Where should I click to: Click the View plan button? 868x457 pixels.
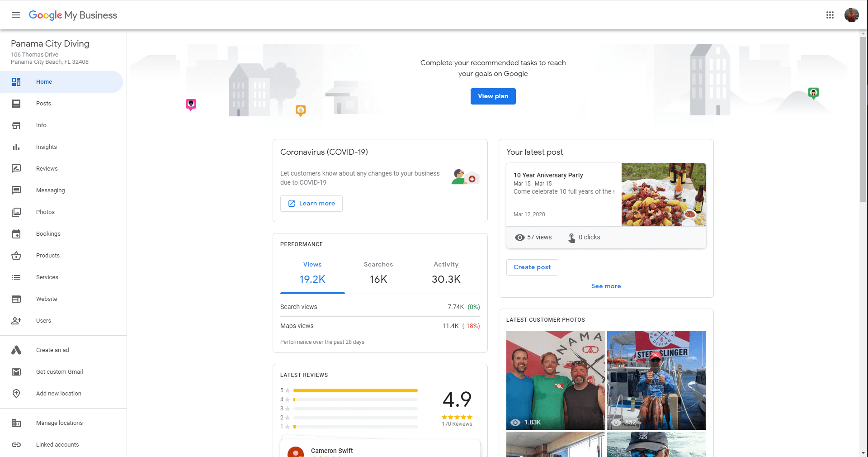pos(493,96)
